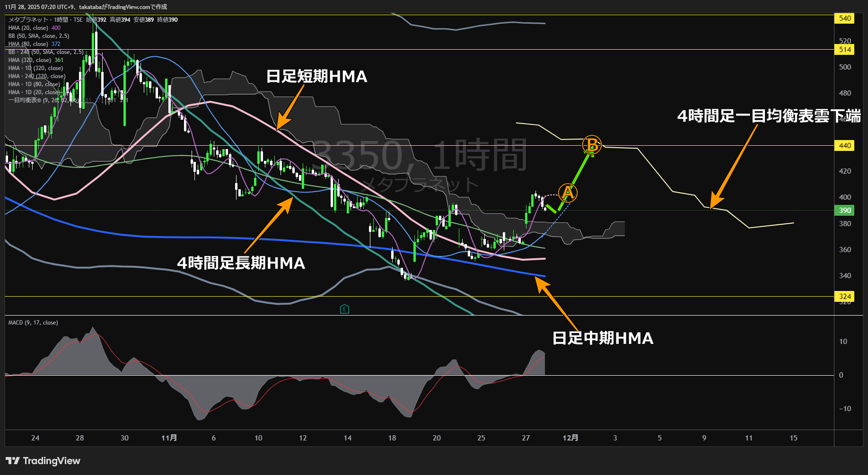
Task: Select the BB · 240 indicator legend row
Action: [x=46, y=52]
